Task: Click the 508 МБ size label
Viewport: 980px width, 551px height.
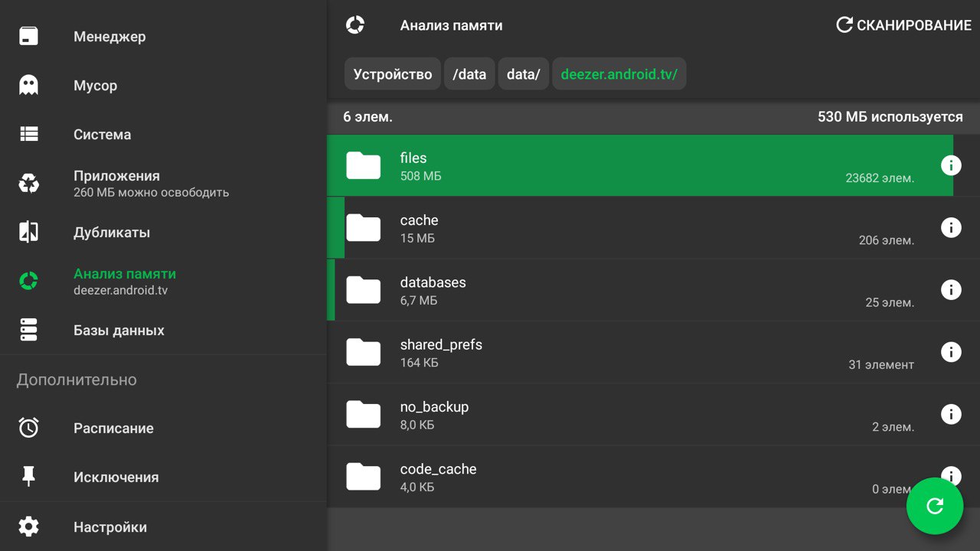Action: click(420, 176)
